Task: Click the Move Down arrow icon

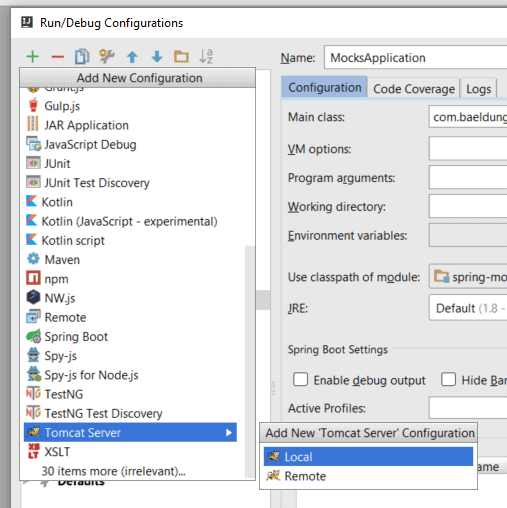Action: pos(157,57)
